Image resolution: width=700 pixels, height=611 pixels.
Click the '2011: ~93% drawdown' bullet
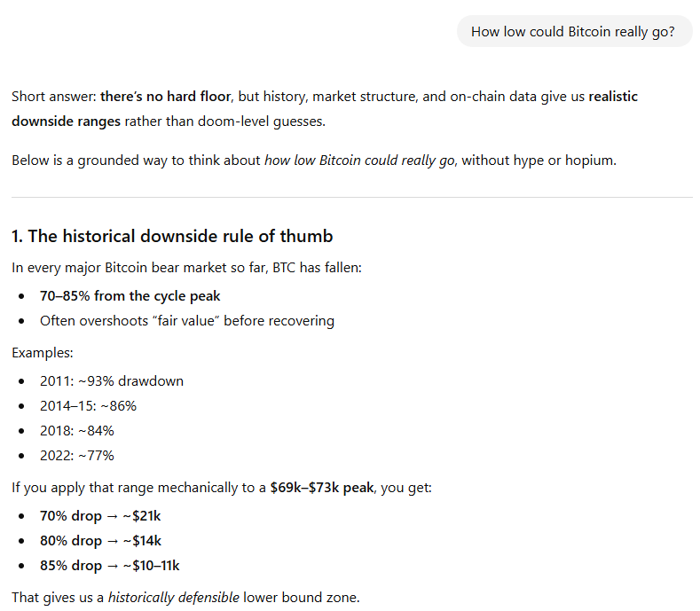112,381
